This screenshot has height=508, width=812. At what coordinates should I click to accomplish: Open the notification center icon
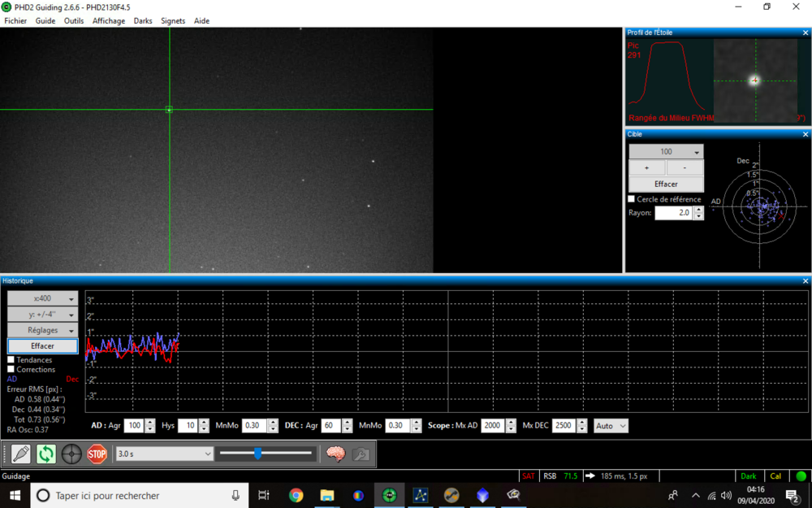[793, 496]
